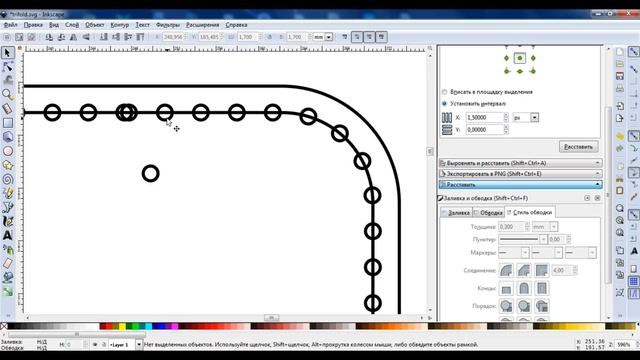This screenshot has width=640, height=360.
Task: Select the Node edit tool
Action: click(x=7, y=67)
